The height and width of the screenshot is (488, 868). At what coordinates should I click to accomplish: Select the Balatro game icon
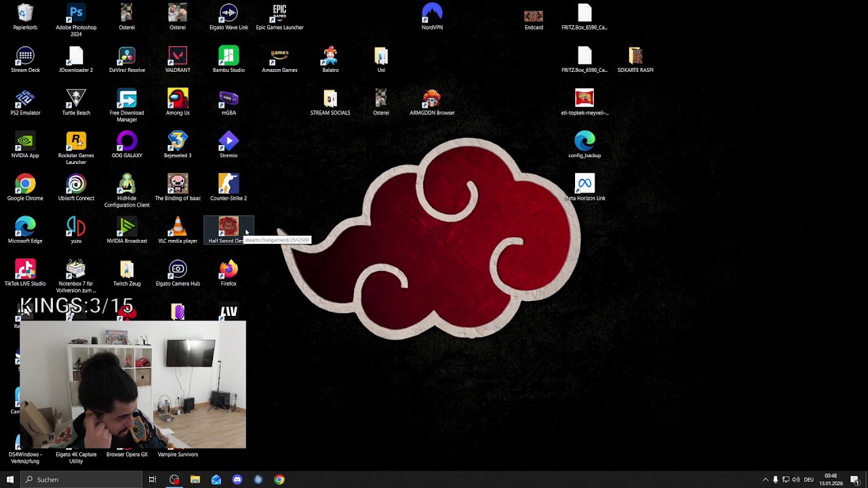[x=330, y=60]
